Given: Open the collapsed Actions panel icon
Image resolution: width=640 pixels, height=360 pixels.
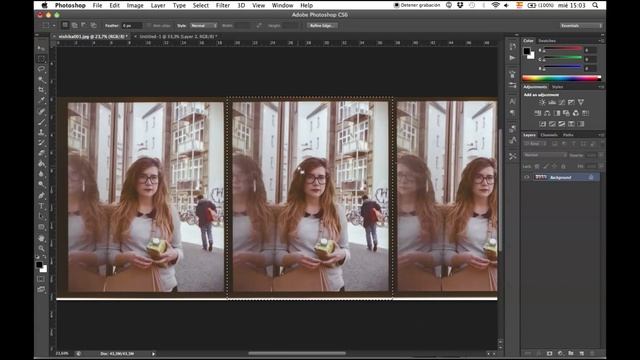Looking at the screenshot, I should coord(513,58).
